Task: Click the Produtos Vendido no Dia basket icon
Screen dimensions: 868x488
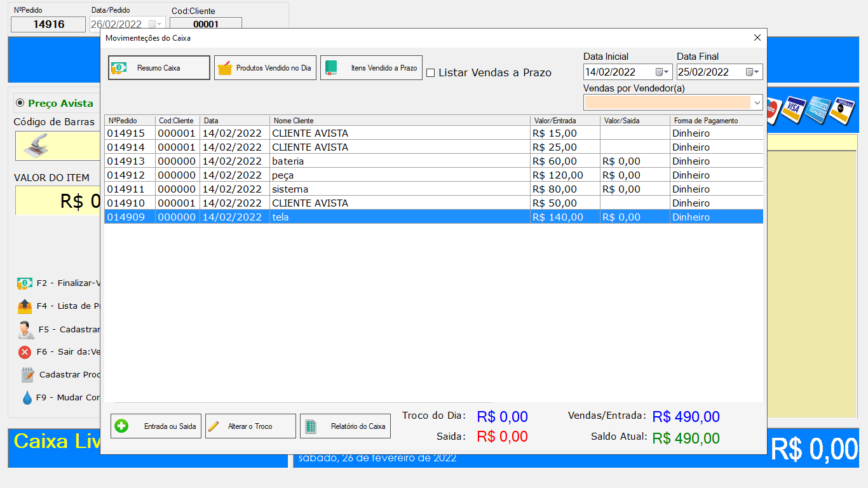Action: pos(225,68)
